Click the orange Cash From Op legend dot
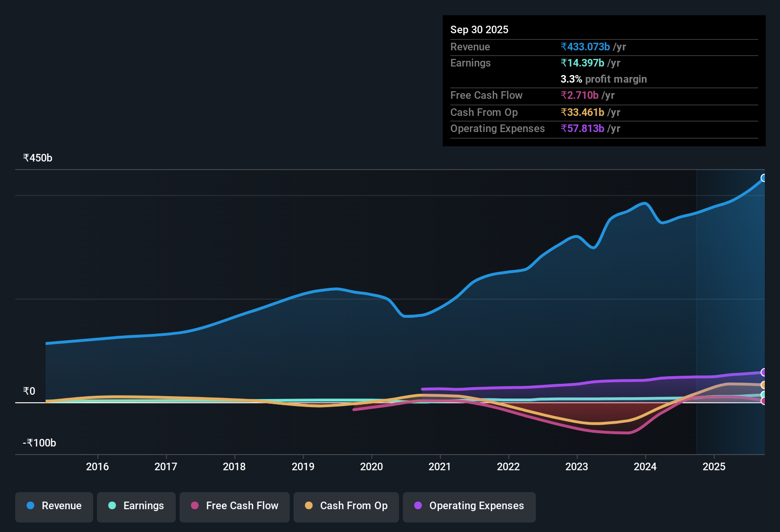 (x=309, y=506)
